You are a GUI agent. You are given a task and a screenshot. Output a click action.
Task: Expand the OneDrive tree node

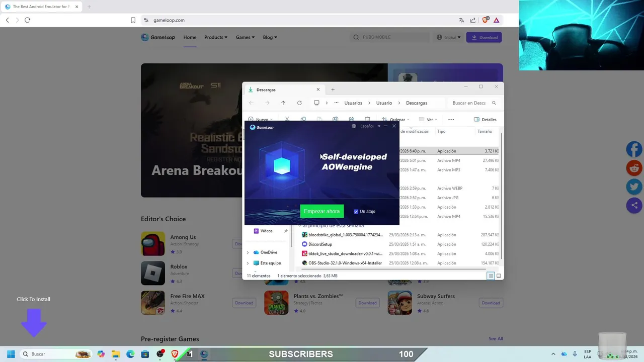point(248,252)
